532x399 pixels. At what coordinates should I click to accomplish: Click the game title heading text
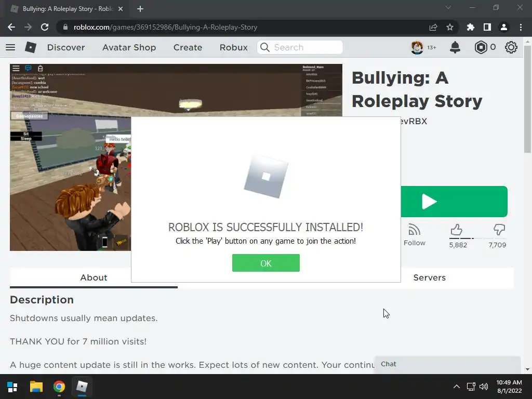click(x=417, y=89)
